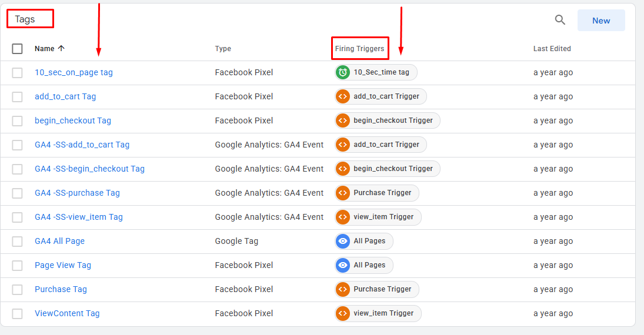Click All Pages eye icon for GA4 All Page
Image resolution: width=644 pixels, height=335 pixels.
342,241
